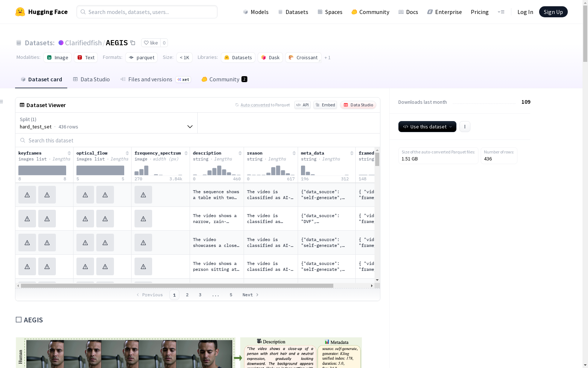Screen dimensions: 588x368
Task: Sort by the meta_data column sort icon
Action: point(352,153)
